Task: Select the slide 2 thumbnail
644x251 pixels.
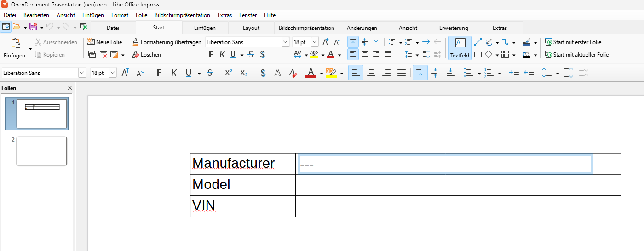Action: 41,151
